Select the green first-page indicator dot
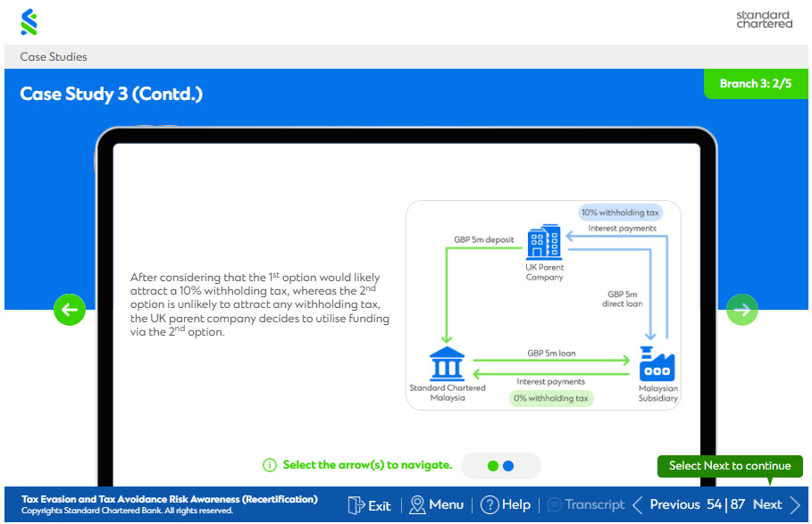812x524 pixels. (x=493, y=466)
